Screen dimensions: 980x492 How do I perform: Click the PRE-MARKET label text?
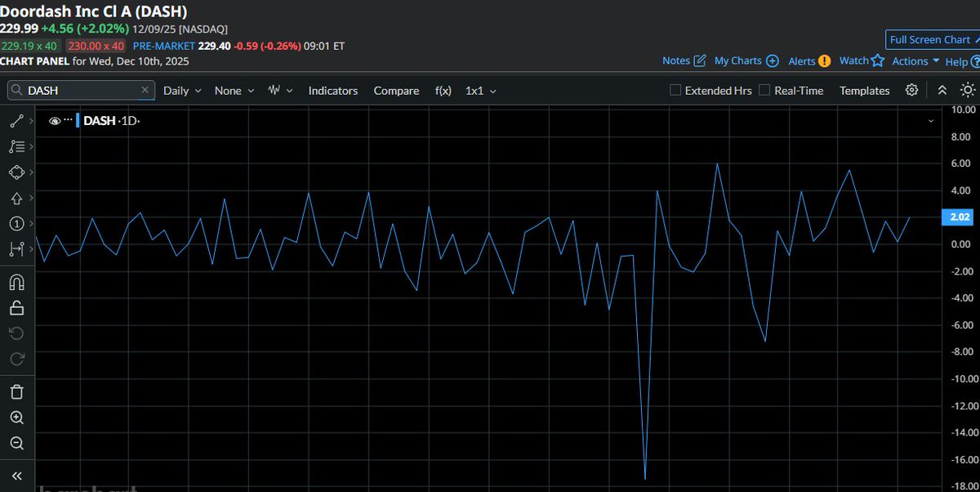tap(163, 46)
